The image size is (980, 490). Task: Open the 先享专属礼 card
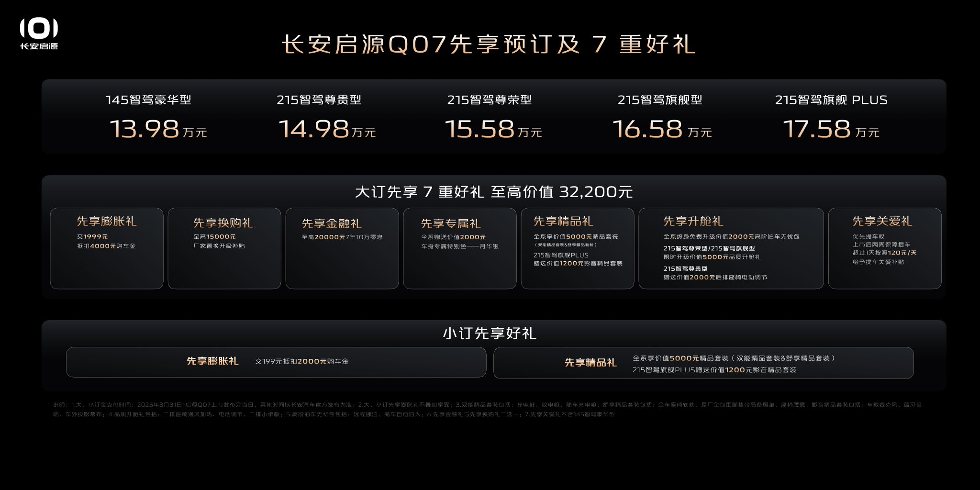pos(460,248)
